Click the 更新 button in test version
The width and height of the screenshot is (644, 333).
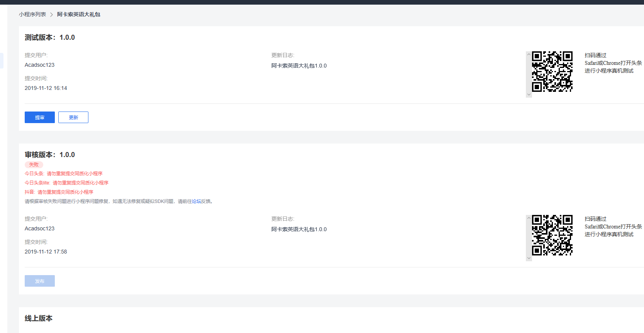coord(73,117)
